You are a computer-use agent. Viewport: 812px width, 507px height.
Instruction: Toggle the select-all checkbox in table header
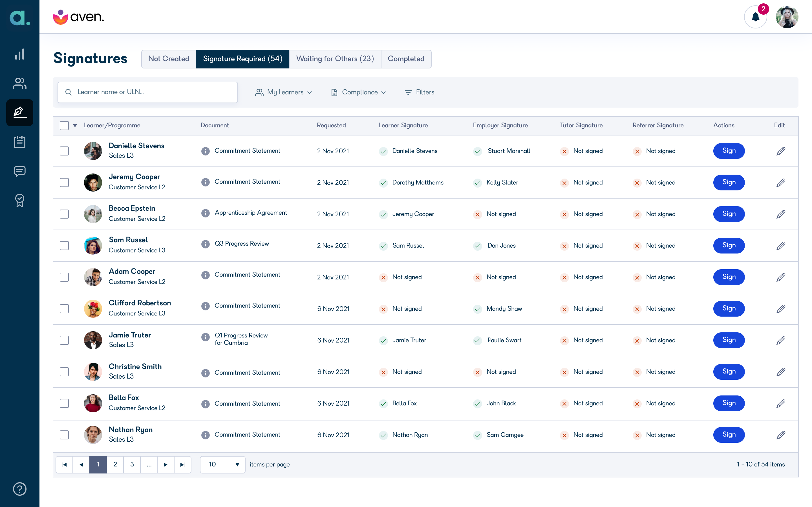(64, 125)
